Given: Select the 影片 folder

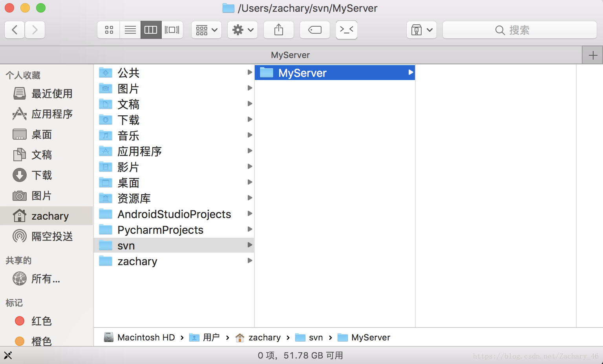Looking at the screenshot, I should pos(174,167).
